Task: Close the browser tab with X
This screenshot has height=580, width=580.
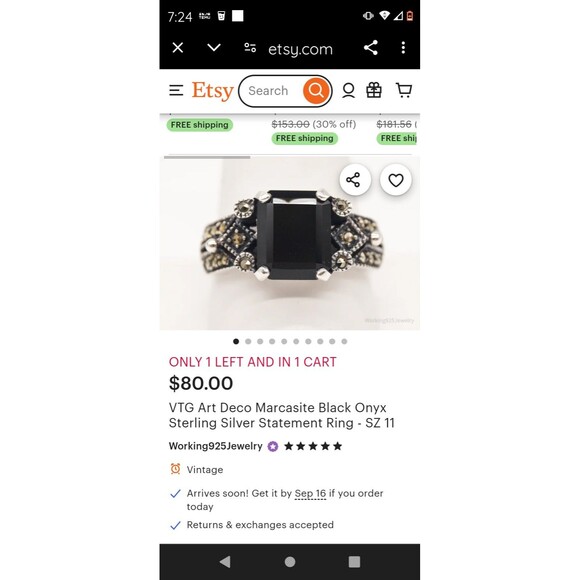Action: pyautogui.click(x=178, y=48)
